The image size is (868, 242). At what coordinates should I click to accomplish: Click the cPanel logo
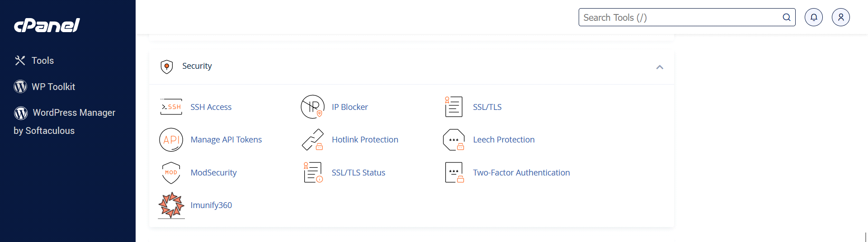[x=47, y=25]
